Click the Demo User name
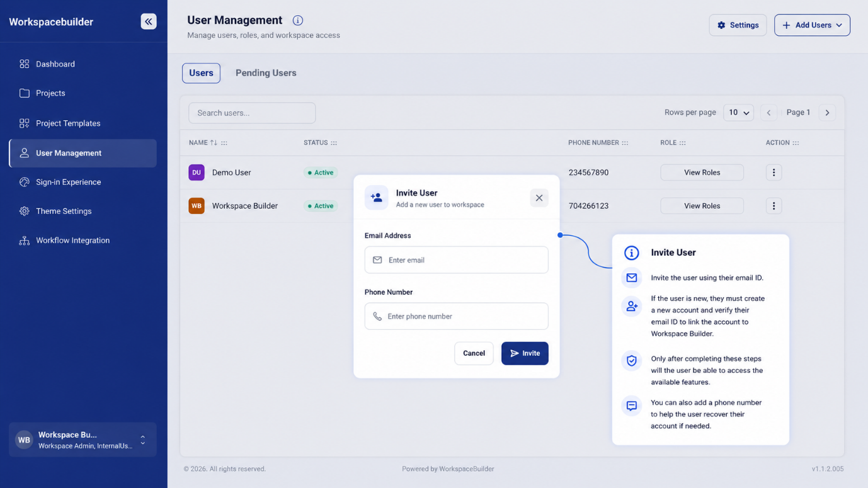 pos(232,173)
